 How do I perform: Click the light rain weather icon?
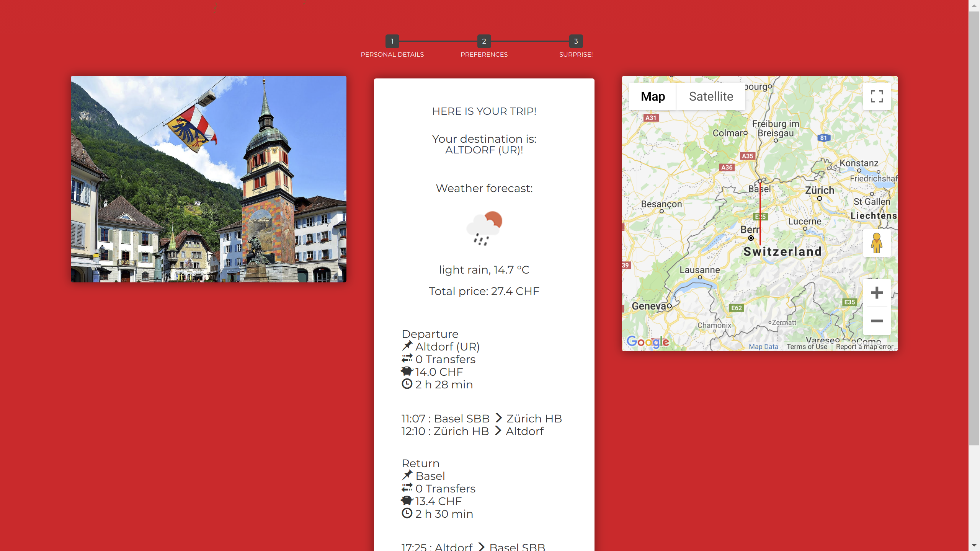(x=484, y=228)
